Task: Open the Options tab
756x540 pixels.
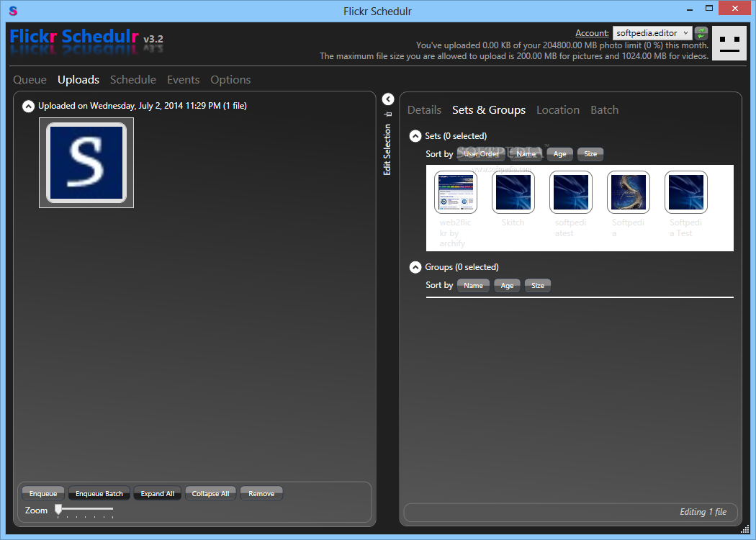Action: tap(230, 80)
